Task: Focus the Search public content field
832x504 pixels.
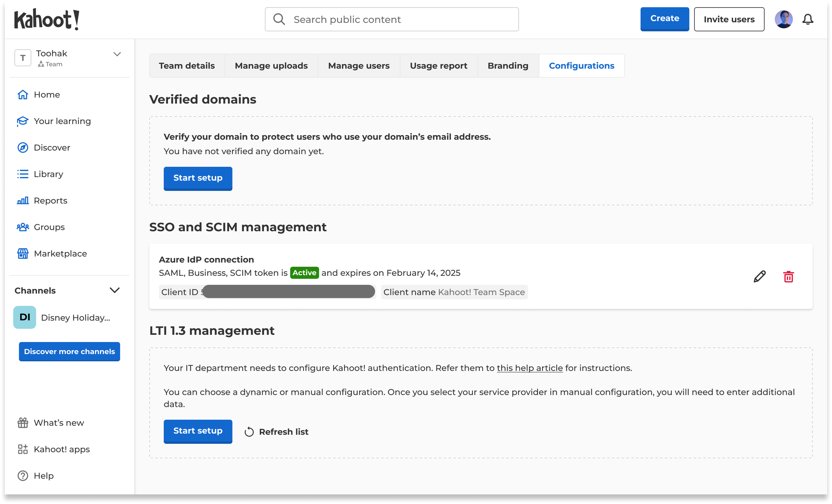Action: pos(392,19)
